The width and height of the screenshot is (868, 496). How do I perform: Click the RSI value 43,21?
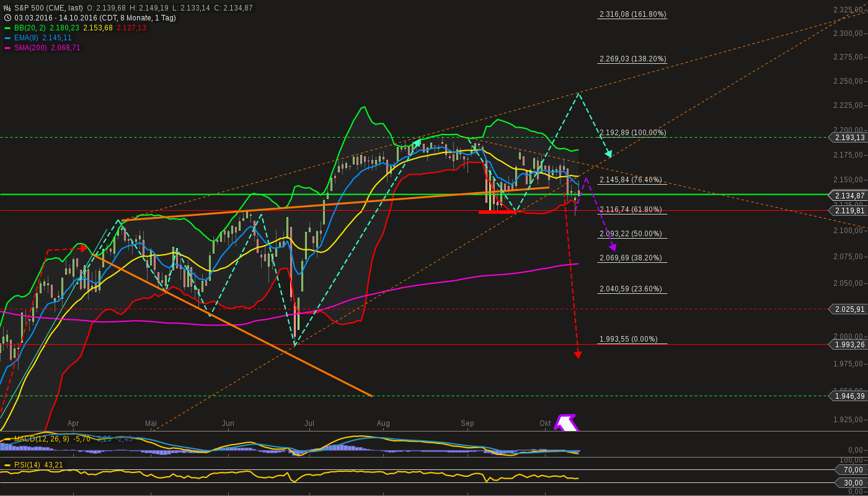(52, 465)
